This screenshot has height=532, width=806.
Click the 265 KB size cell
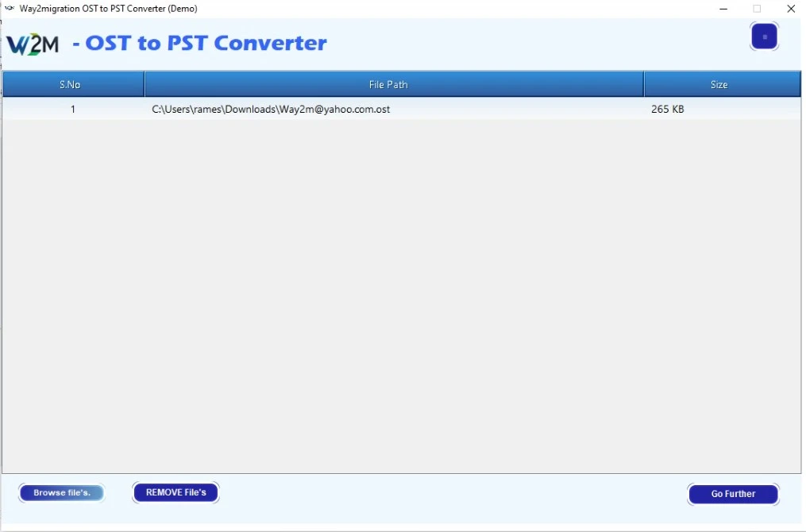coord(667,110)
